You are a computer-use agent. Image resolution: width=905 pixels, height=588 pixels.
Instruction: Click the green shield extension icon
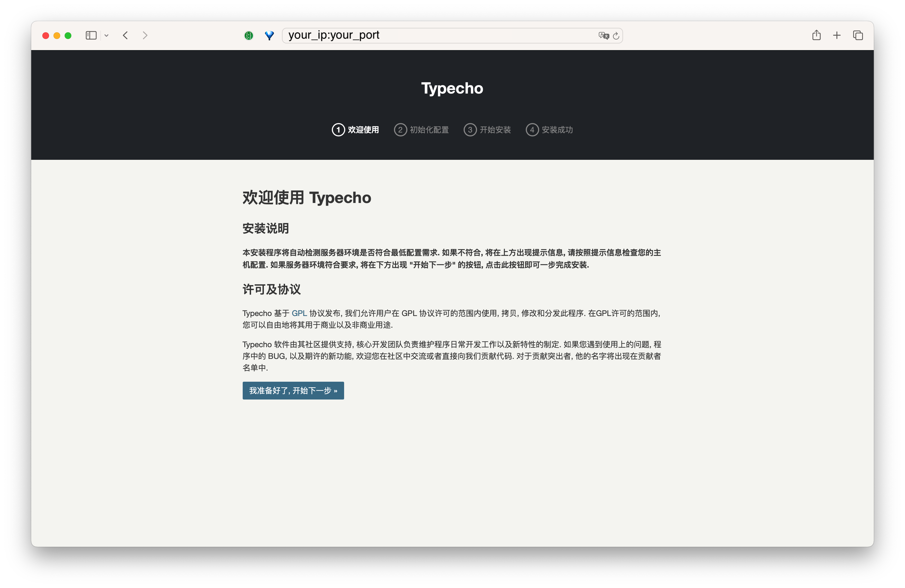(249, 35)
